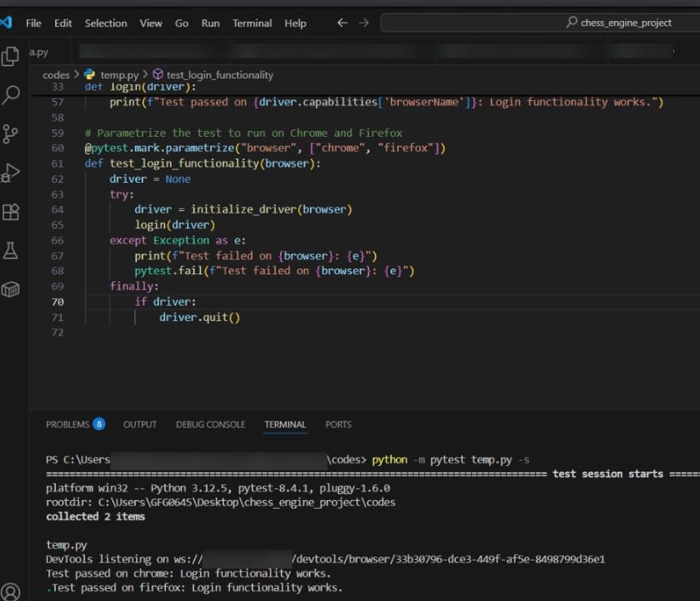The image size is (700, 601).
Task: Click the cube icon below Testing flask
Action: pos(11,290)
